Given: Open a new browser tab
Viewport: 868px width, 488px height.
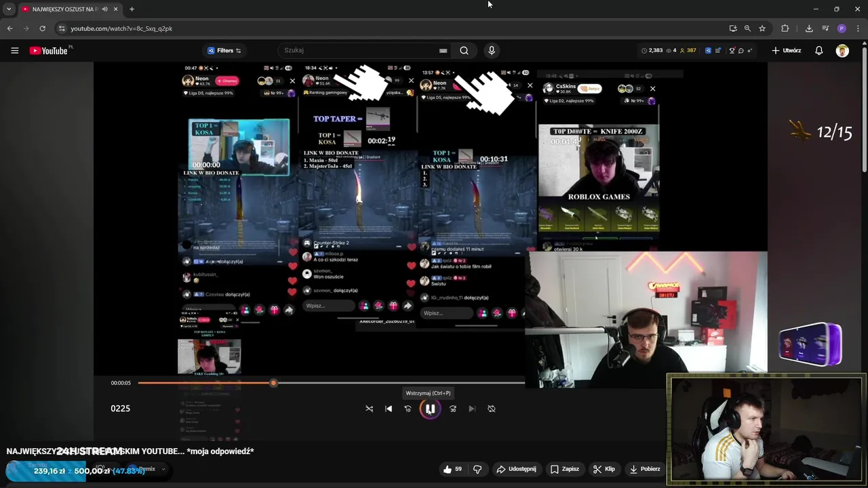Looking at the screenshot, I should 132,9.
